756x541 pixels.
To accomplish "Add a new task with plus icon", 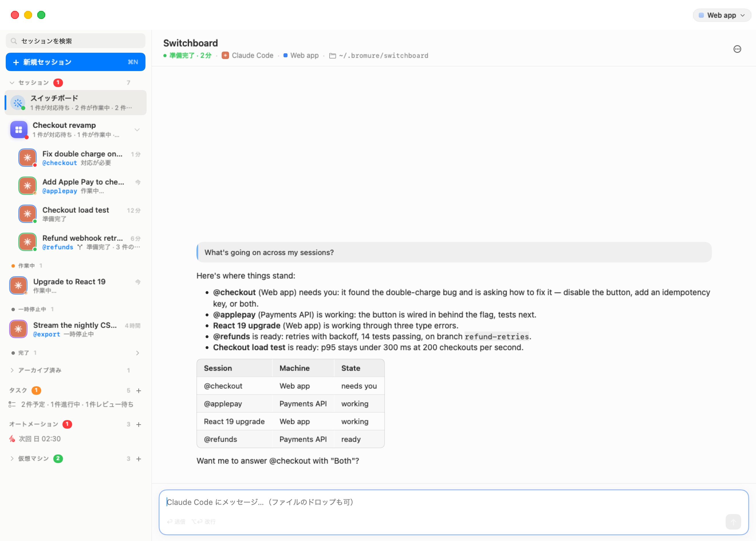I will [x=139, y=391].
